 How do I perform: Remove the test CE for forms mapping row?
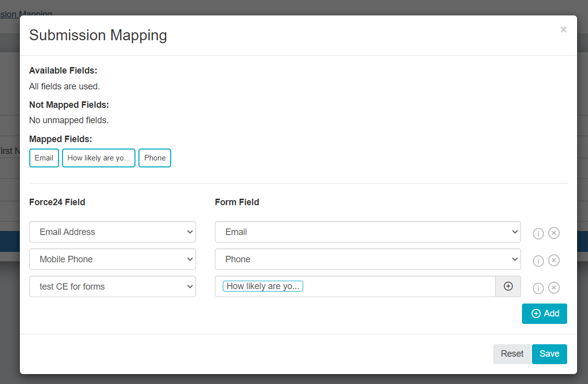(x=554, y=288)
